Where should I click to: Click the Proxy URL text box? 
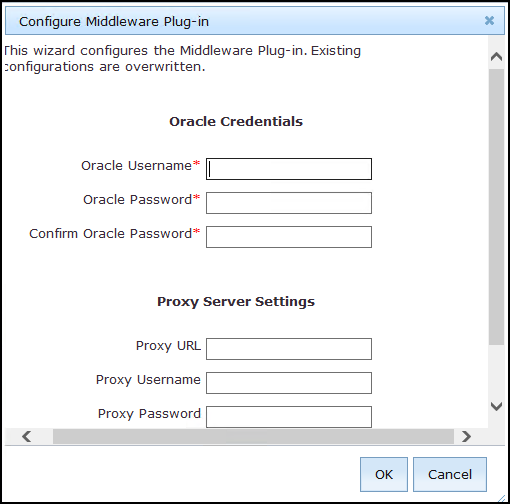tap(289, 349)
